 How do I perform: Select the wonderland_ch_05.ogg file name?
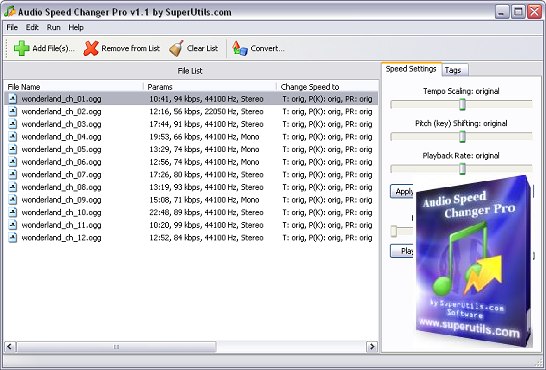click(x=61, y=149)
